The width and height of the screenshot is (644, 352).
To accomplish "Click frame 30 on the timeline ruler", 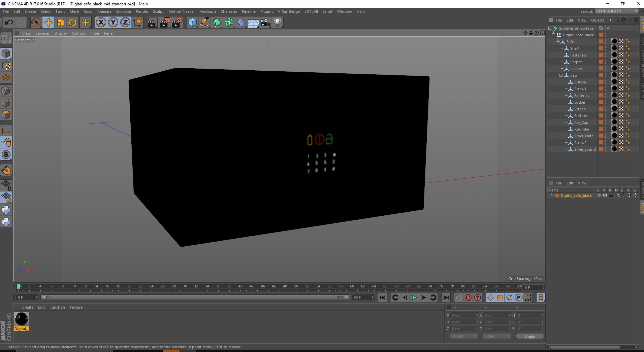I will pyautogui.click(x=185, y=287).
